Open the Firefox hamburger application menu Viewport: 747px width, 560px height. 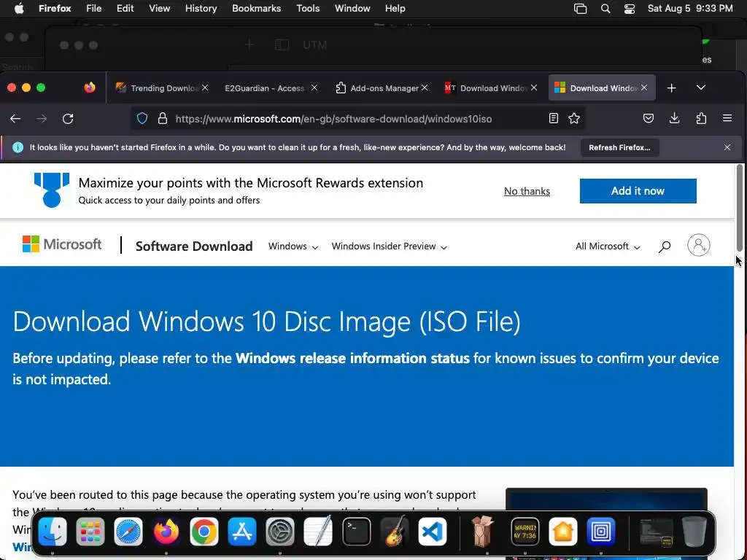tap(727, 118)
